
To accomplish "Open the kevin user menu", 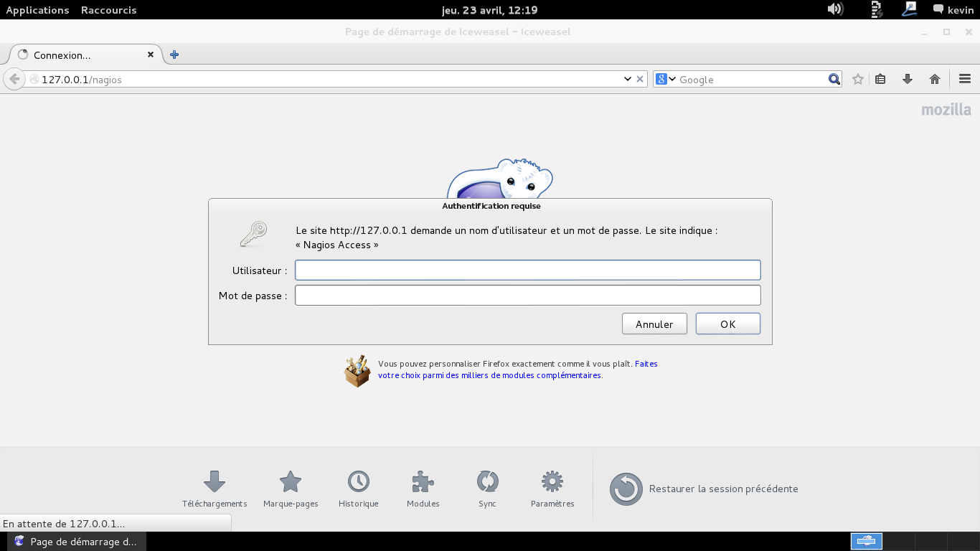I will coord(953,10).
